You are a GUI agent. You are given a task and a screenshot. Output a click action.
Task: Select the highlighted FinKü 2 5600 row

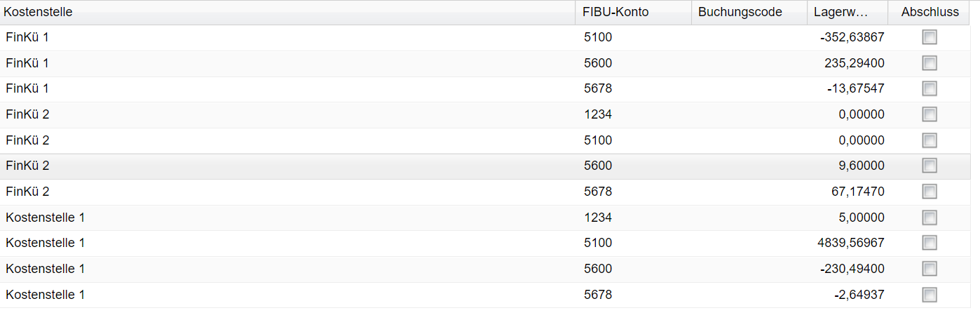pos(280,166)
